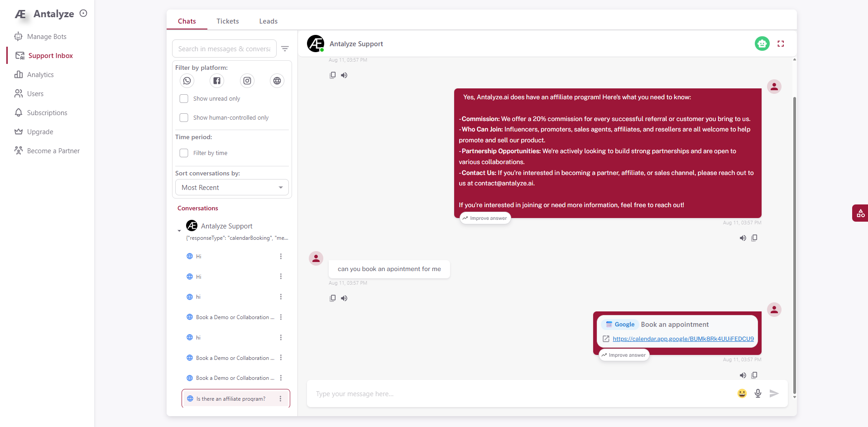868x427 pixels.
Task: Focus the Search in messages field
Action: coord(224,49)
